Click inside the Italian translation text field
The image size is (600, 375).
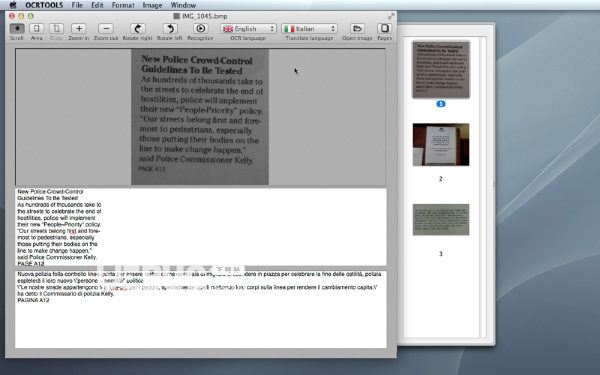coord(201,309)
